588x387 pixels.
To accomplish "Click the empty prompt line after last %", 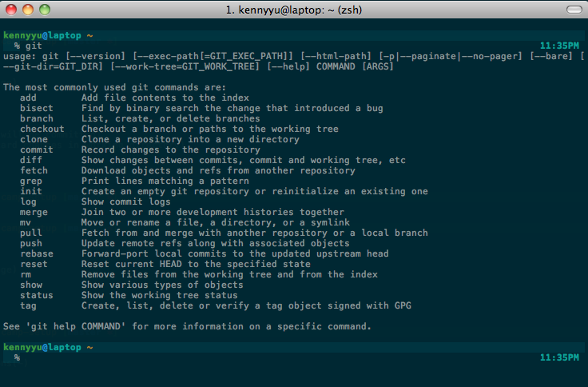I will (277, 357).
